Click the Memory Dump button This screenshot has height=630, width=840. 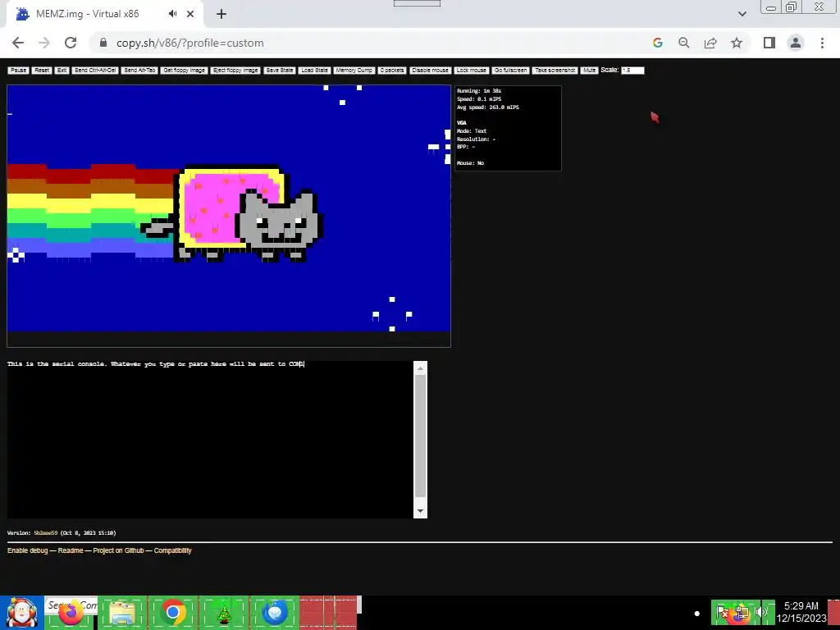pos(354,71)
